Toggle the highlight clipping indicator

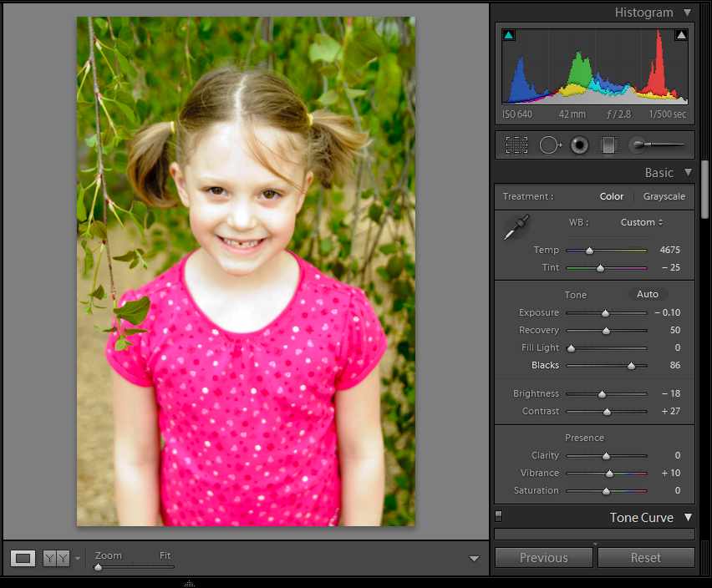(681, 34)
